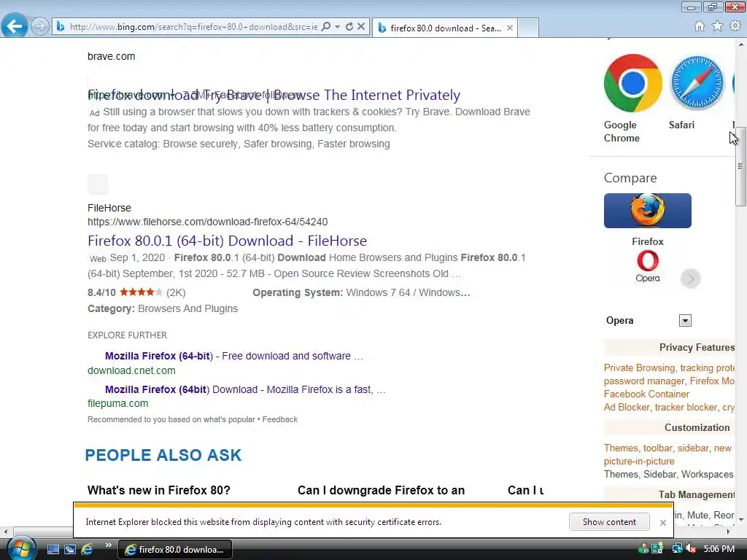Click the green user tray icon
Viewport: 747px width, 560px height.
point(643,548)
